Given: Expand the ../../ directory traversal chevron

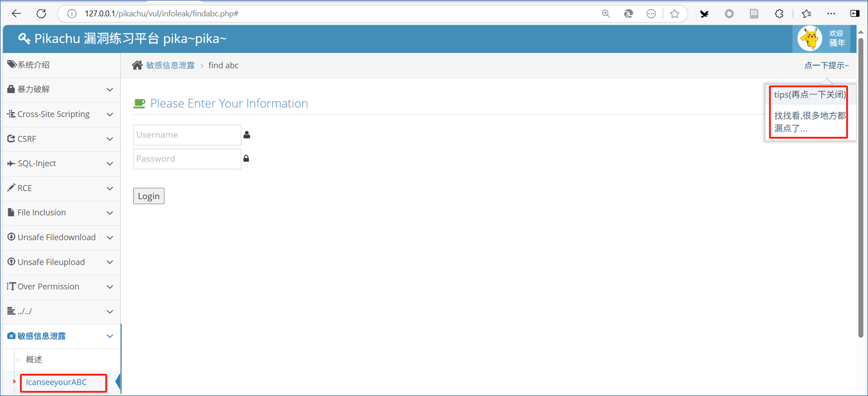Looking at the screenshot, I should point(110,311).
